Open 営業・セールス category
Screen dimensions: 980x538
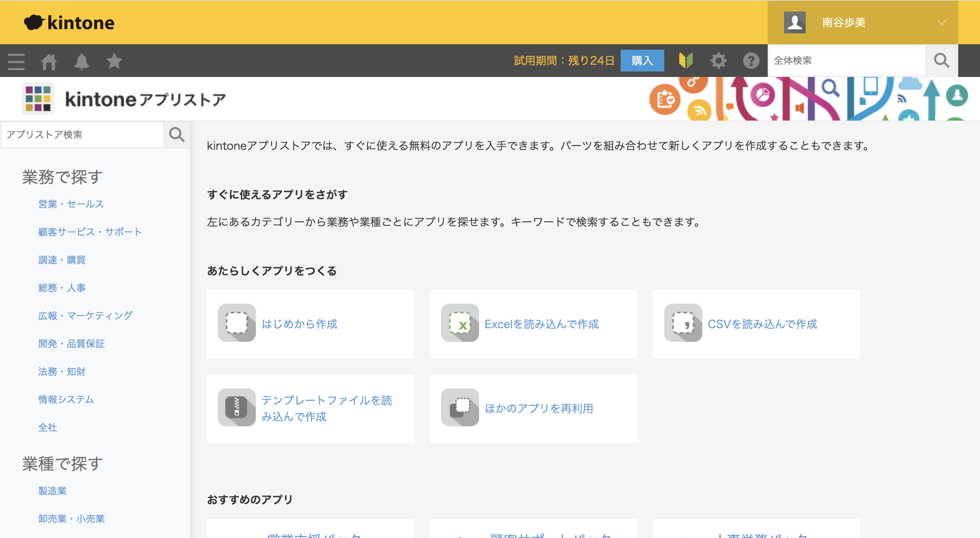pyautogui.click(x=71, y=204)
